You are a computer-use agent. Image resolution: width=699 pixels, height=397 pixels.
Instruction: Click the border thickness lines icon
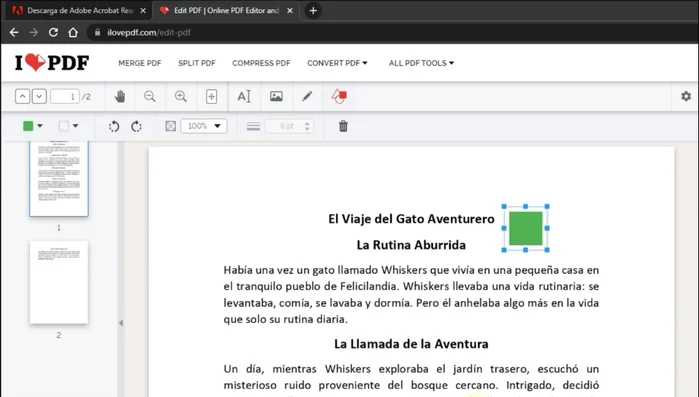coord(253,126)
